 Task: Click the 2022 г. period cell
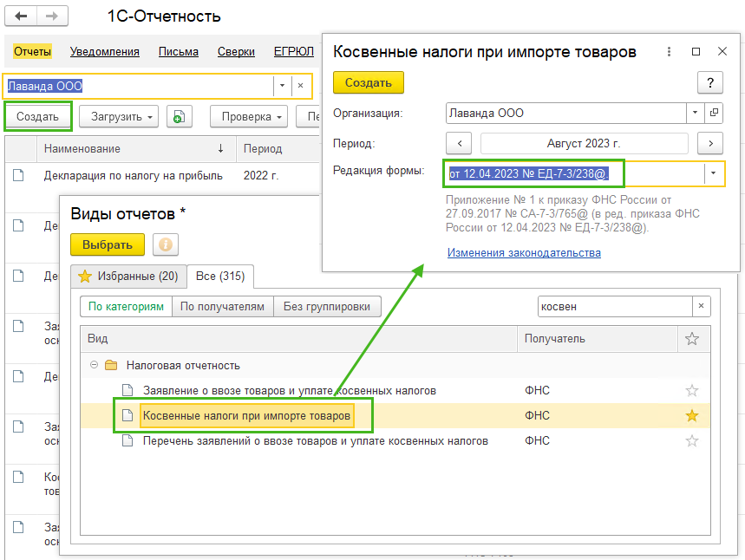click(x=261, y=175)
